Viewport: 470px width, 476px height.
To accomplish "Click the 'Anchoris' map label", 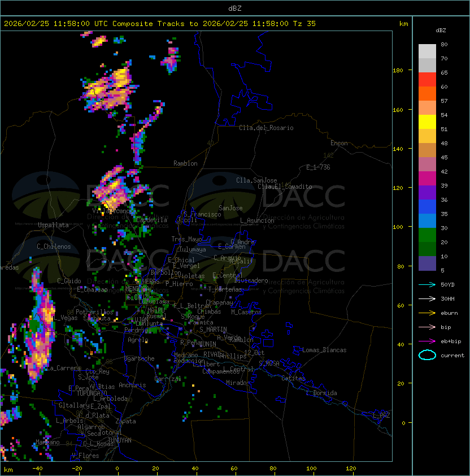I will click(132, 385).
